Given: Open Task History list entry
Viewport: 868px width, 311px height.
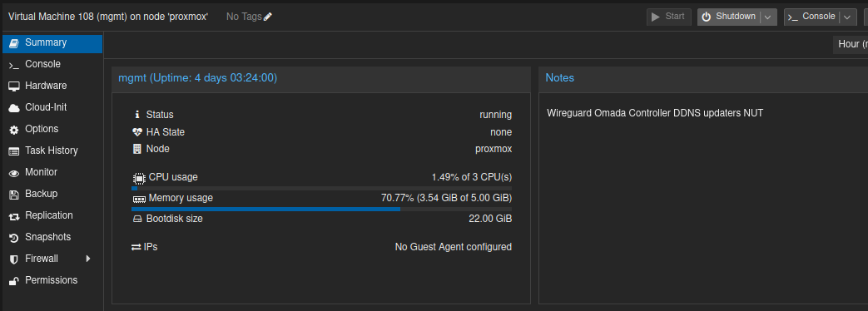Looking at the screenshot, I should pos(52,151).
